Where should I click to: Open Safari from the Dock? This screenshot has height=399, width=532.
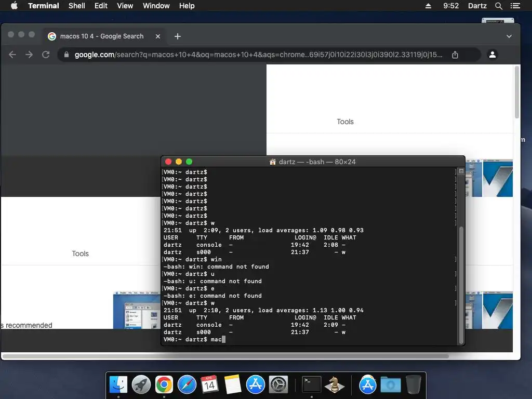[x=187, y=385]
